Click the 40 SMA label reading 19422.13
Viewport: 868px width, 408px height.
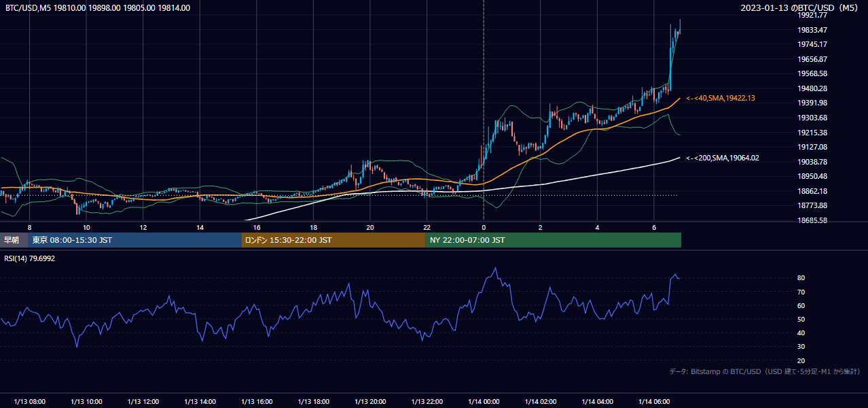721,99
